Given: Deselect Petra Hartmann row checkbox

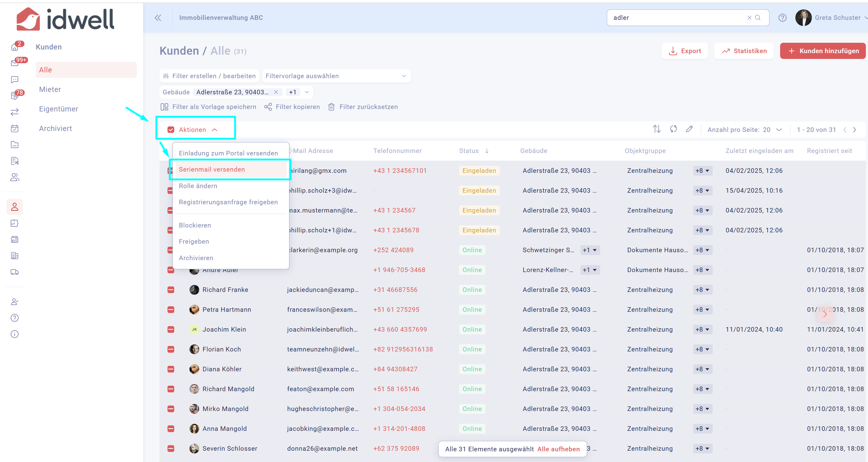Looking at the screenshot, I should (171, 310).
